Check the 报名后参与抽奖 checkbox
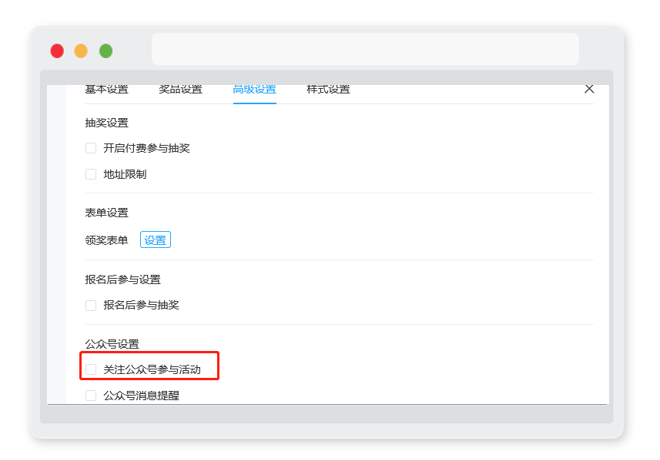Screen dimensions: 660x460 (90, 305)
